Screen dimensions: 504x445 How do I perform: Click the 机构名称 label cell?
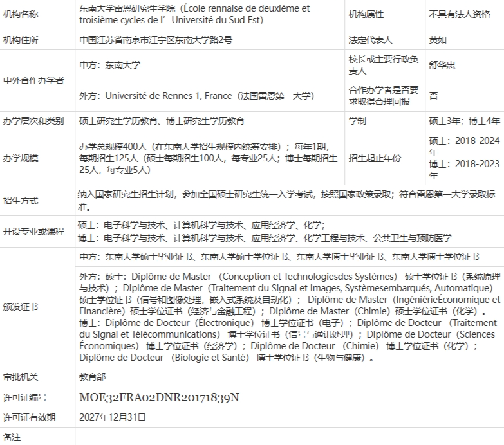21,14
